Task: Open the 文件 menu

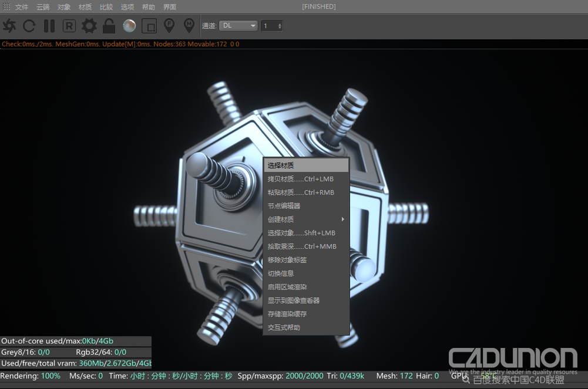Action: pyautogui.click(x=22, y=6)
